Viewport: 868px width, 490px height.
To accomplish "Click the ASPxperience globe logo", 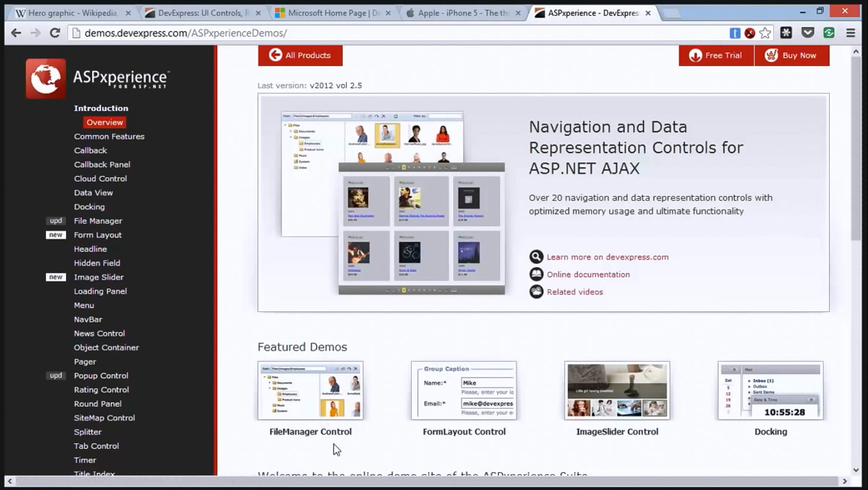I will point(46,79).
